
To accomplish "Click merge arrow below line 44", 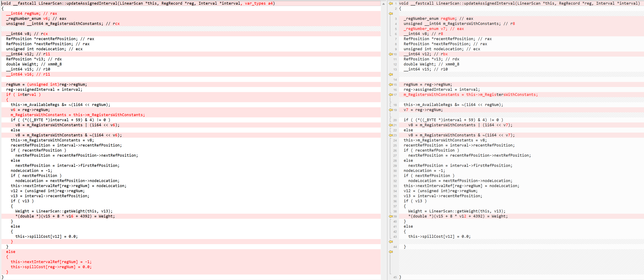I will pos(390,252).
